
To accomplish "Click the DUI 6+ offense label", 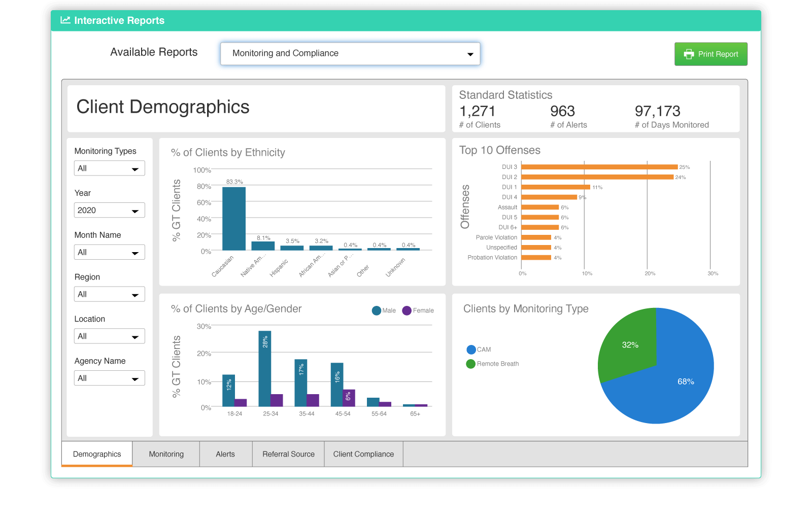I will point(507,227).
